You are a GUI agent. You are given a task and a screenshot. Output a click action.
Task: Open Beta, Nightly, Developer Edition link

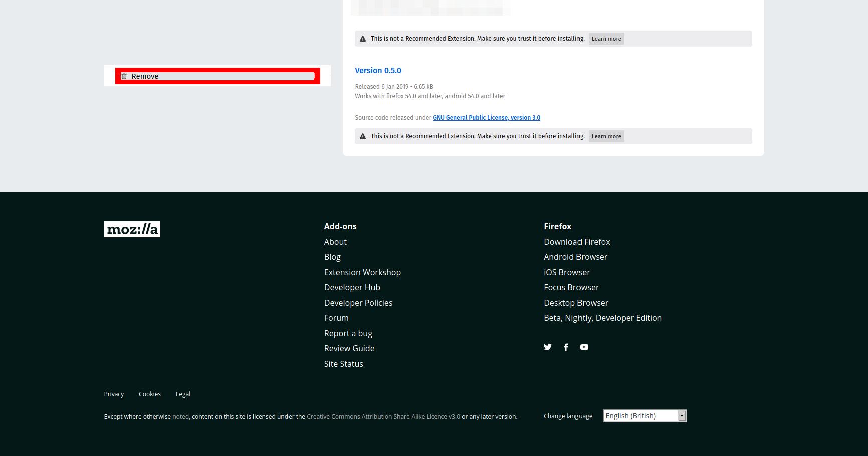click(x=603, y=318)
